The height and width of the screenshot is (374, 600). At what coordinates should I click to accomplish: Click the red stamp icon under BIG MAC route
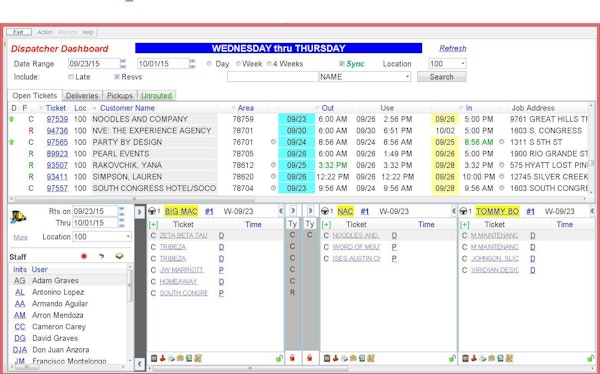click(163, 358)
